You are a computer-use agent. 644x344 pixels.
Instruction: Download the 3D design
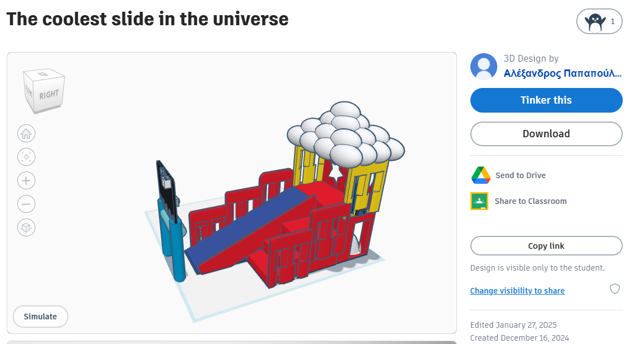click(546, 134)
